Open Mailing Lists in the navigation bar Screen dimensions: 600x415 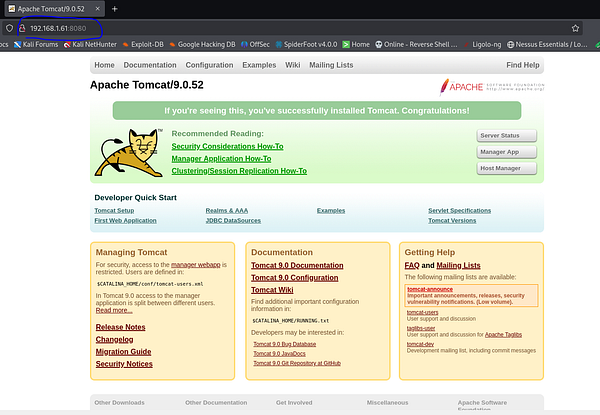tap(331, 65)
